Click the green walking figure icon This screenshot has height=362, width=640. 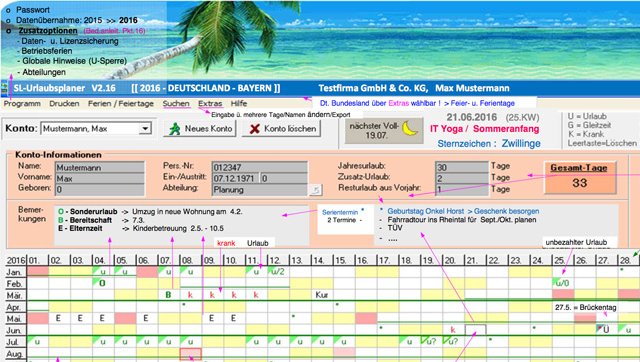pyautogui.click(x=175, y=129)
